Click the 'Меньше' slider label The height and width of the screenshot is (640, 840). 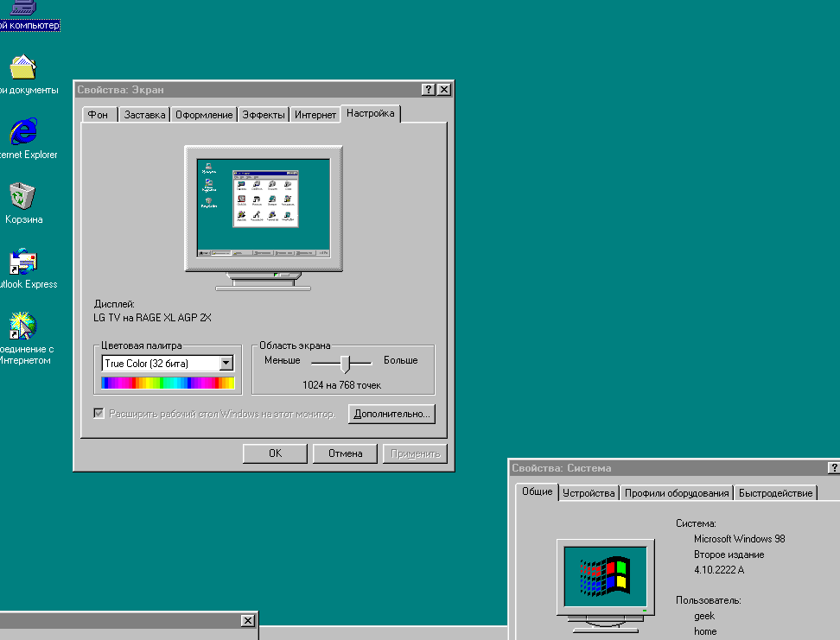tap(283, 360)
